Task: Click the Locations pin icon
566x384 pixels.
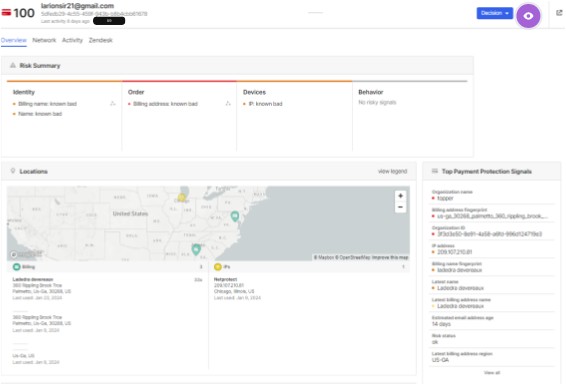Action: click(13, 171)
